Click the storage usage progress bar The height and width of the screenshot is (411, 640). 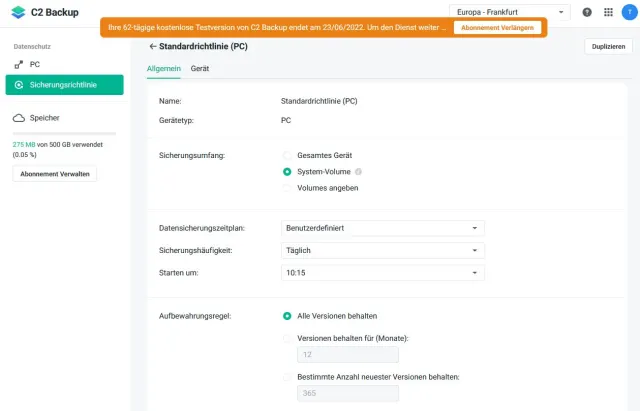tap(64, 133)
